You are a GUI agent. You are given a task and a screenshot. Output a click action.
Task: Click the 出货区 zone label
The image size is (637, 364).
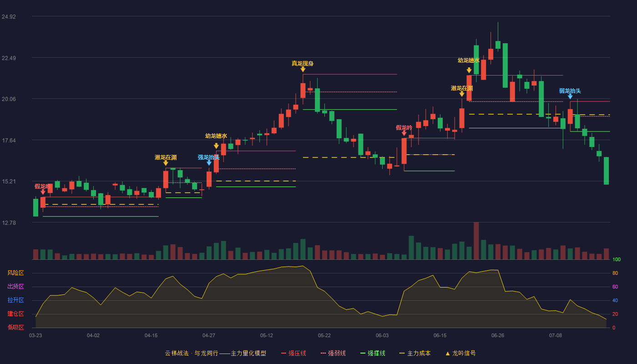point(15,287)
